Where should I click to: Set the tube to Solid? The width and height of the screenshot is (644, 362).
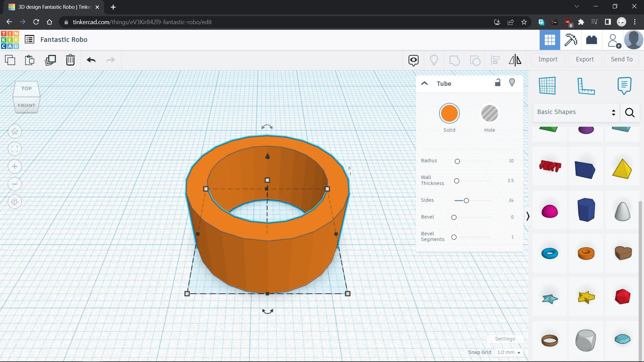click(449, 114)
